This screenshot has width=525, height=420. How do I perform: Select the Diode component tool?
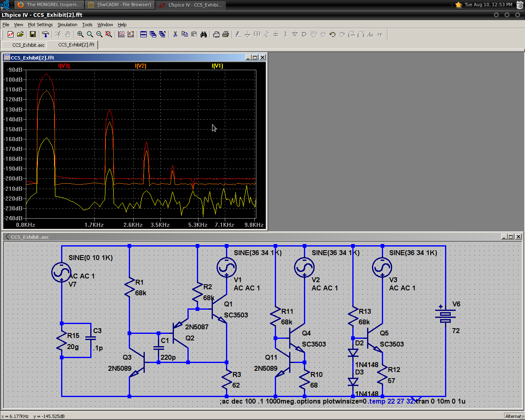click(295, 34)
